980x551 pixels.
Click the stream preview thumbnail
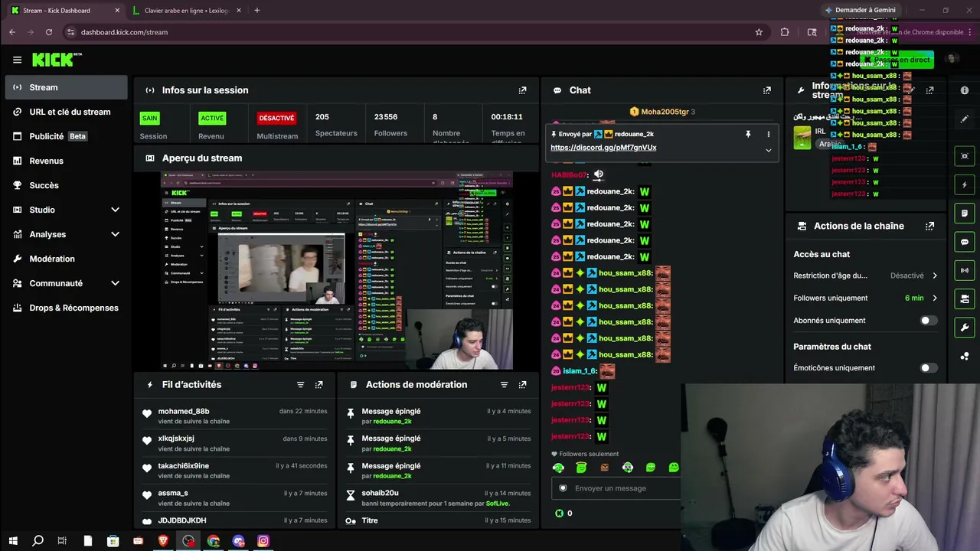[x=337, y=271]
